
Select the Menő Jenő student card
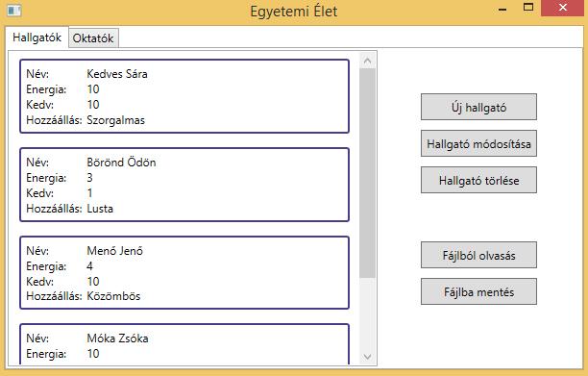coord(184,273)
